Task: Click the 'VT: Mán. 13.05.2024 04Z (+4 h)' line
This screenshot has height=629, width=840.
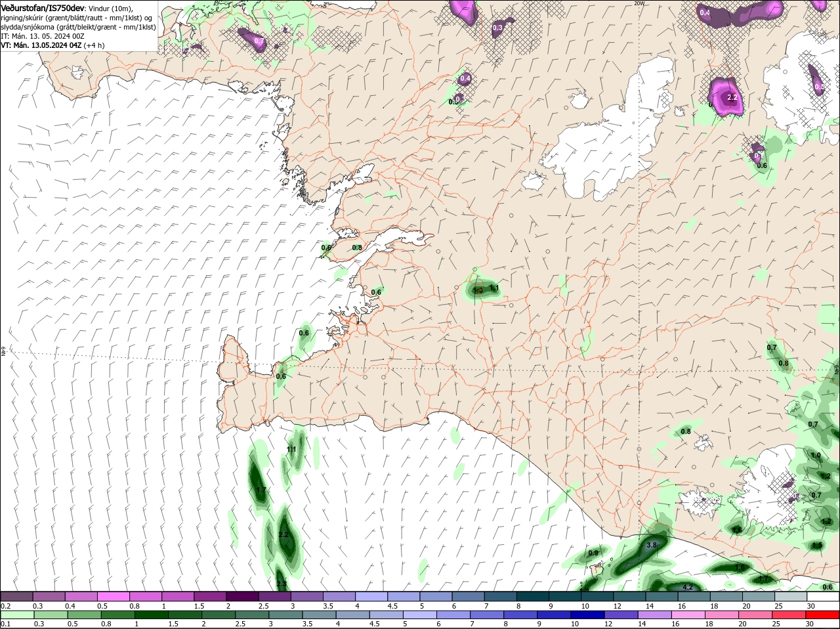Action: [x=52, y=45]
